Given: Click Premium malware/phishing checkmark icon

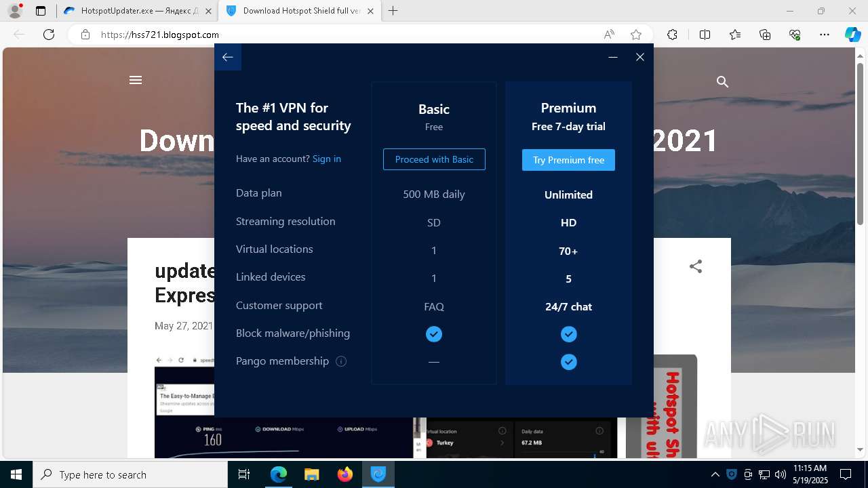Looking at the screenshot, I should pyautogui.click(x=569, y=334).
